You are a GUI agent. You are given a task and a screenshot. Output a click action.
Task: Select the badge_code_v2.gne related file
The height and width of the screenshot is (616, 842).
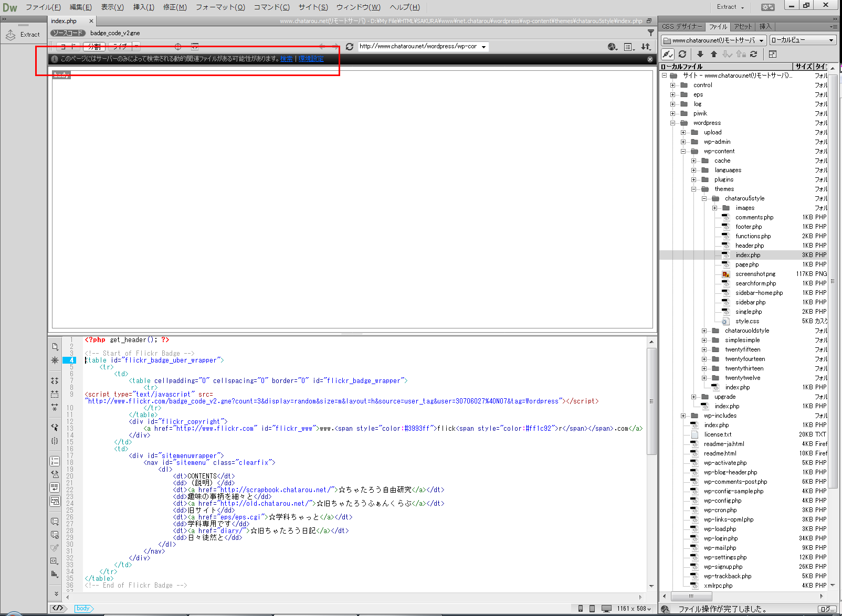tap(115, 33)
